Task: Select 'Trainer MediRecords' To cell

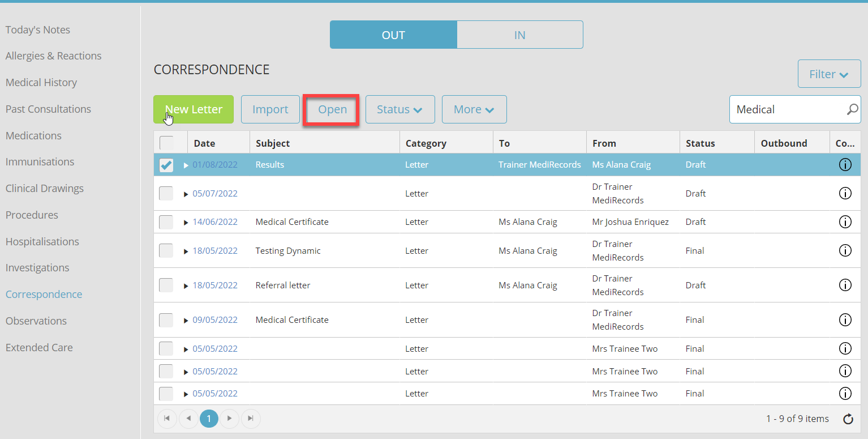Action: [540, 165]
